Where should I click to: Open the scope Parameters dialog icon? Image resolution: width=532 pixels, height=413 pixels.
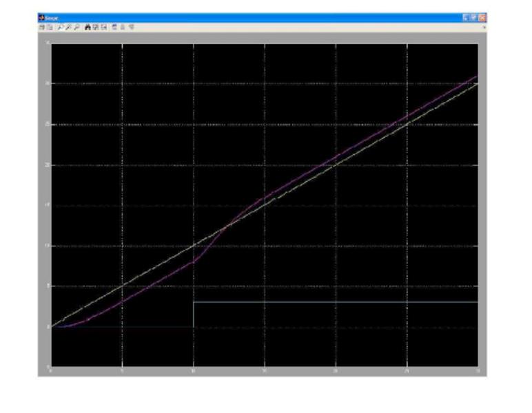coord(49,27)
